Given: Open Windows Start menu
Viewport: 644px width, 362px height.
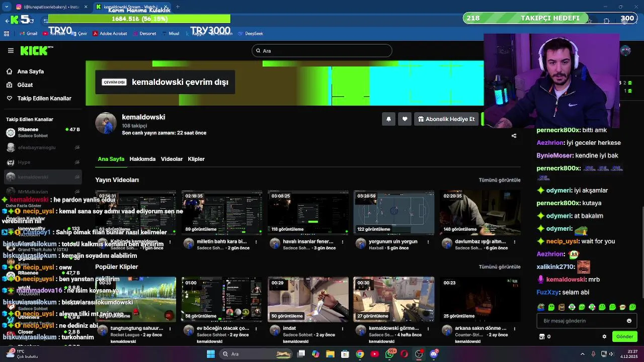Looking at the screenshot, I should tap(211, 354).
